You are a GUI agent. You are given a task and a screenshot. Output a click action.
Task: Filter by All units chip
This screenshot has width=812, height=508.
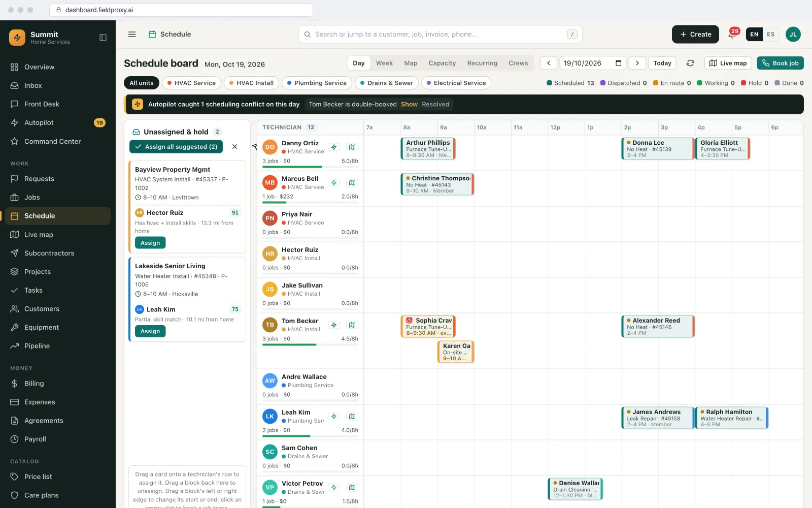pyautogui.click(x=142, y=83)
